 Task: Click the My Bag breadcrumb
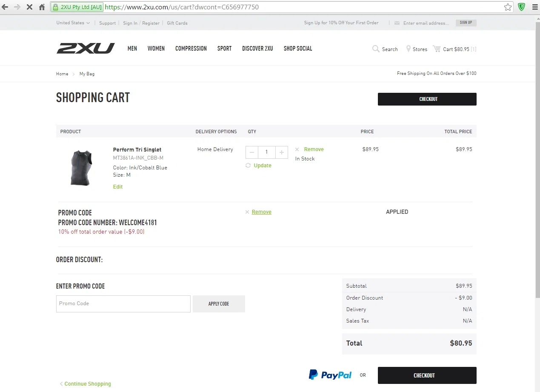point(87,74)
